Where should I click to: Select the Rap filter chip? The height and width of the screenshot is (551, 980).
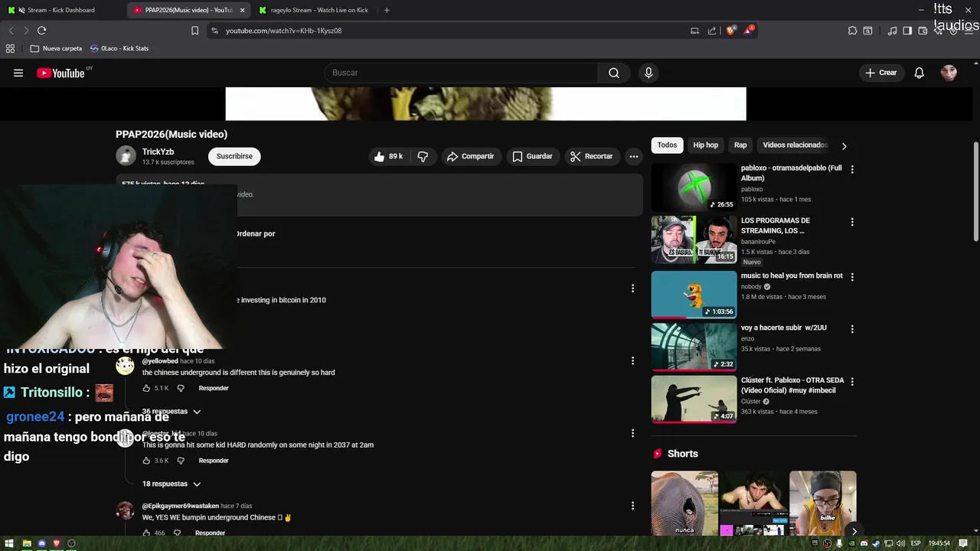(x=740, y=145)
